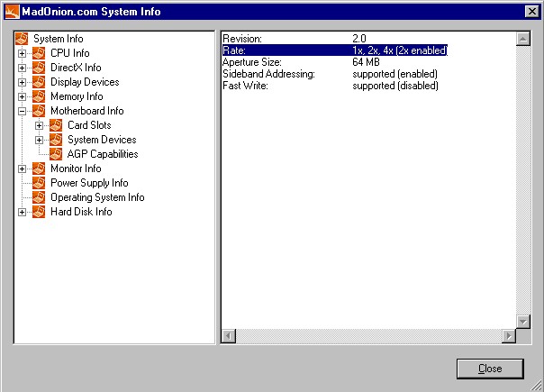This screenshot has width=544, height=392.
Task: Select the Operating System Info label
Action: [97, 197]
